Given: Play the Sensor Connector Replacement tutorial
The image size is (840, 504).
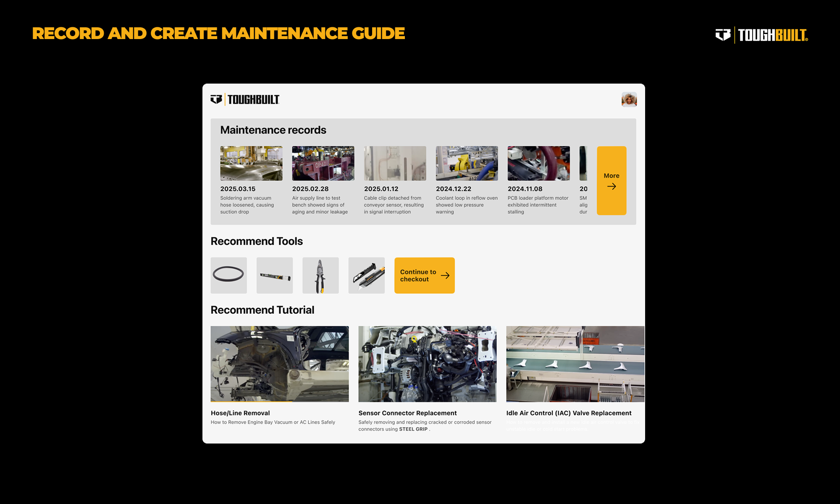Looking at the screenshot, I should (x=427, y=364).
